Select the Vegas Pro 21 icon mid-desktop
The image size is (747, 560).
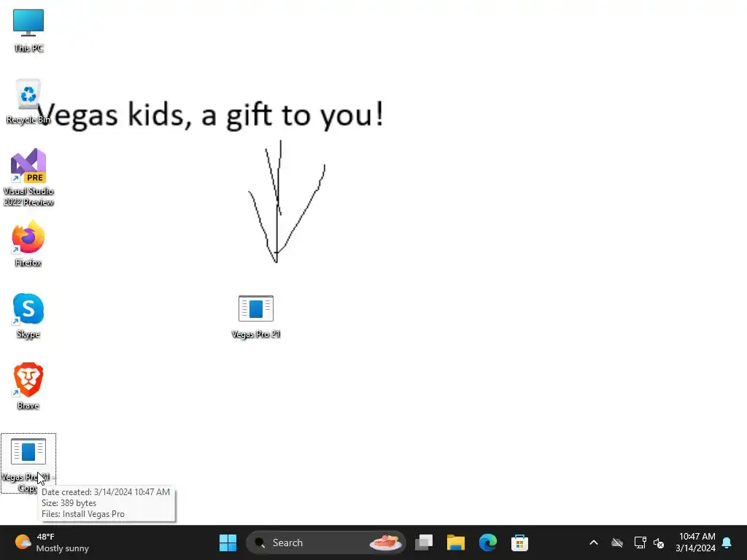(256, 316)
